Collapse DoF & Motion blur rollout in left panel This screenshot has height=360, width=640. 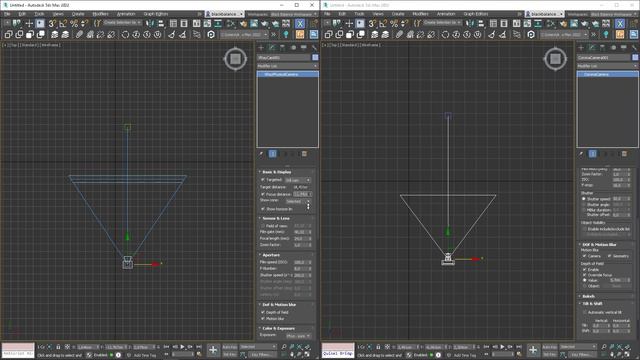point(279,305)
